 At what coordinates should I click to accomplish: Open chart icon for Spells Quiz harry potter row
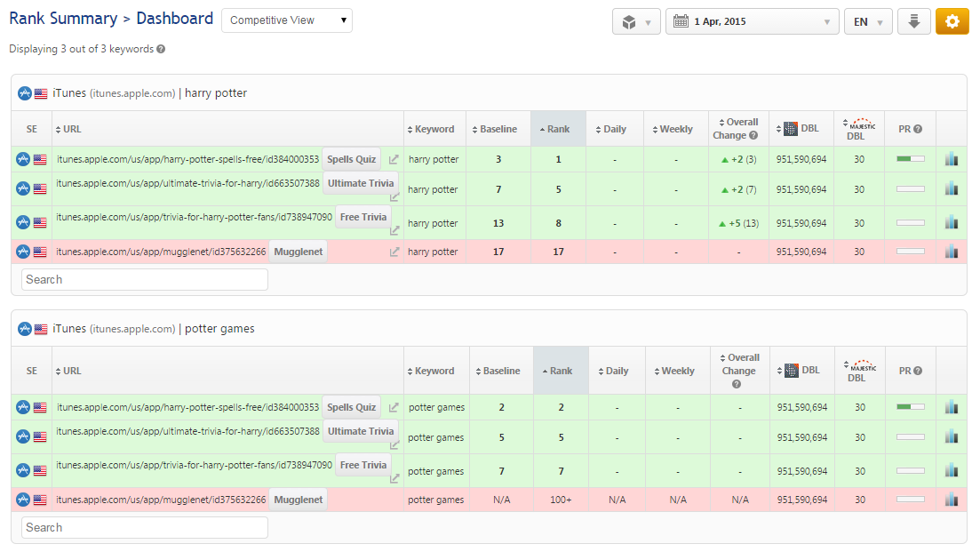pos(952,159)
